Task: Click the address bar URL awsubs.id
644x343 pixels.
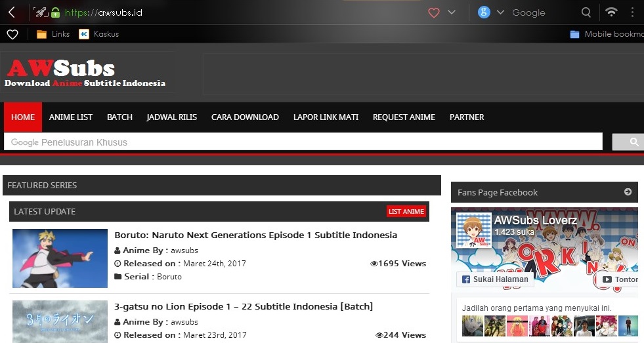Action: tap(104, 12)
